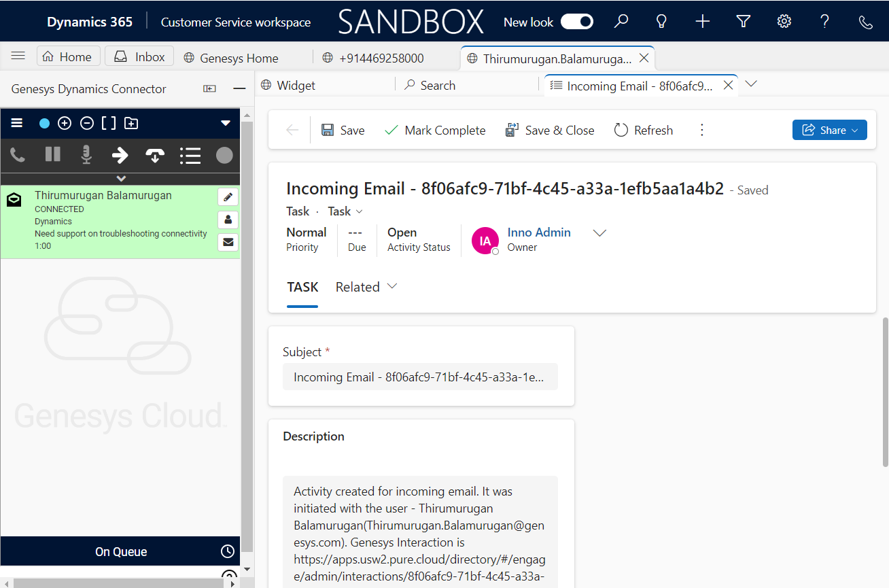
Task: Disable the New look switch
Action: pos(577,21)
